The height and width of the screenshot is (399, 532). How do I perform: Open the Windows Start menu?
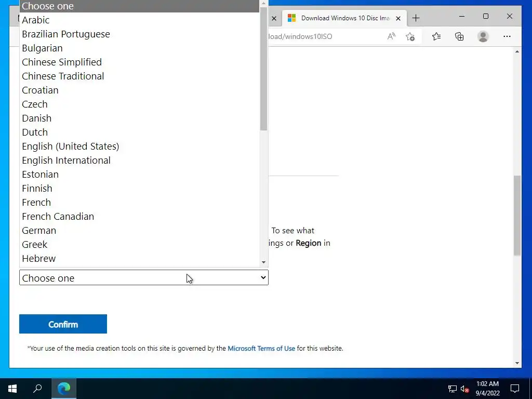tap(12, 389)
